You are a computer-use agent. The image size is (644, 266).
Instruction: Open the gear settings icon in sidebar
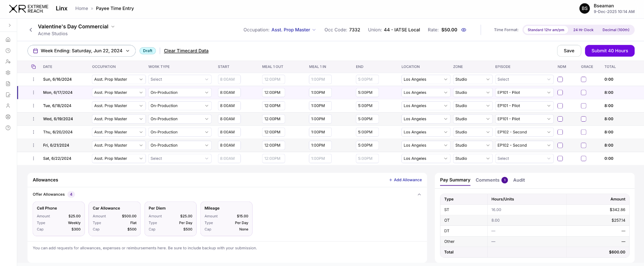(8, 73)
